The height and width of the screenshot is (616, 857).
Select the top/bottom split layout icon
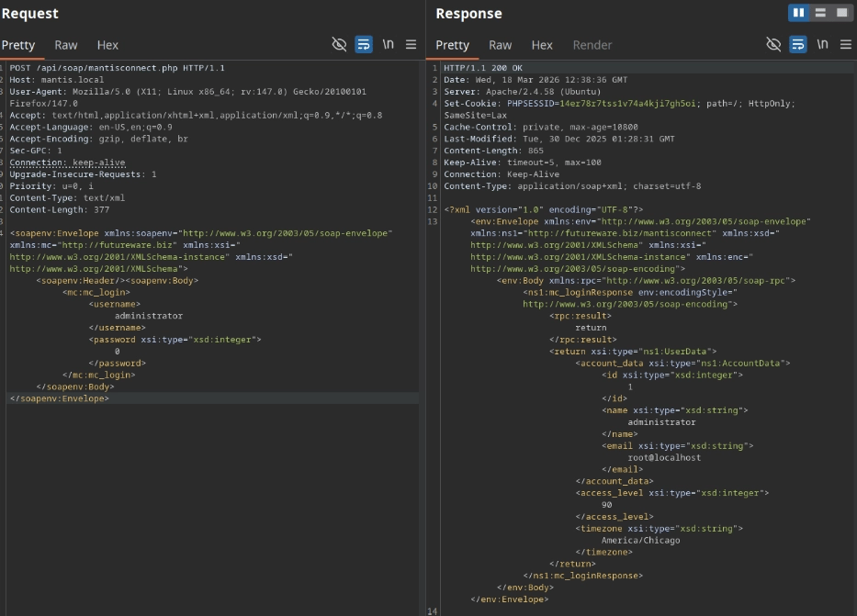(820, 13)
